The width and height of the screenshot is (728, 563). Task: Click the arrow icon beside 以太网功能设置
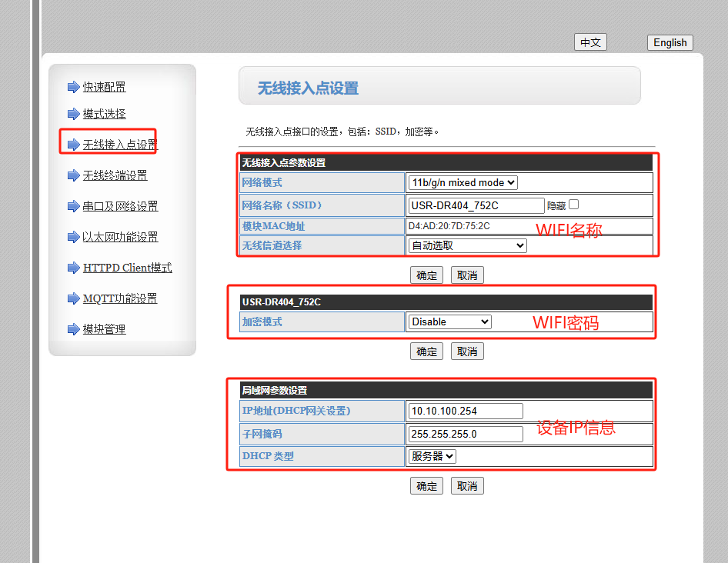coord(73,237)
